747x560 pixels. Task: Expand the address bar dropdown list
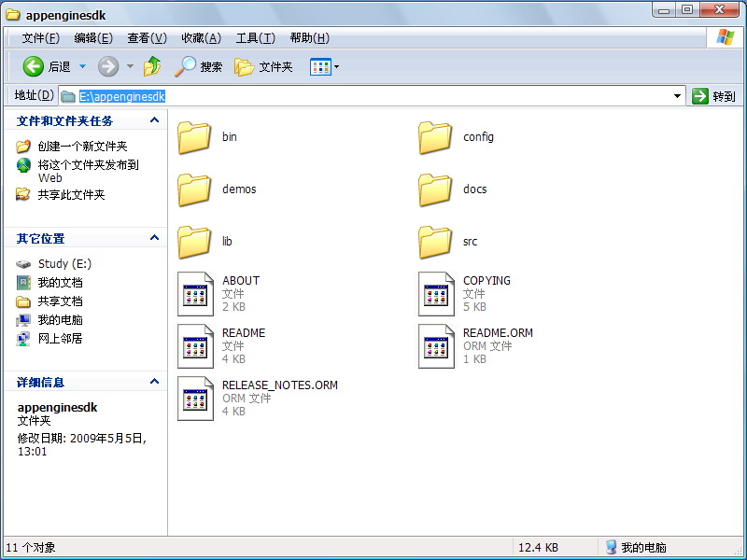677,96
